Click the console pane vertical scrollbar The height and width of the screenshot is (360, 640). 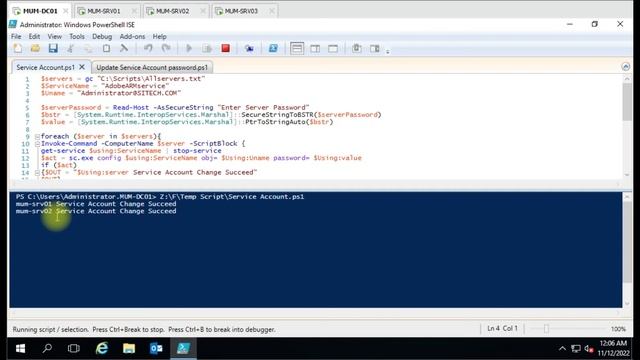click(627, 241)
